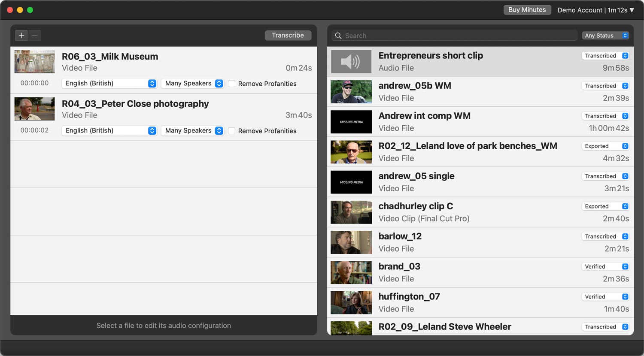Click the search magnifying glass icon

point(338,36)
